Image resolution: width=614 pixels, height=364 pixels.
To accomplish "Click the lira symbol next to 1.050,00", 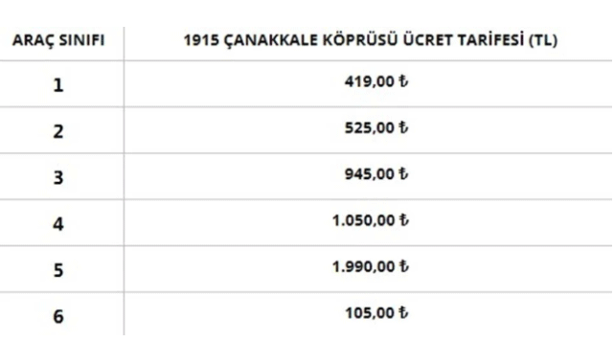I will pyautogui.click(x=403, y=219).
